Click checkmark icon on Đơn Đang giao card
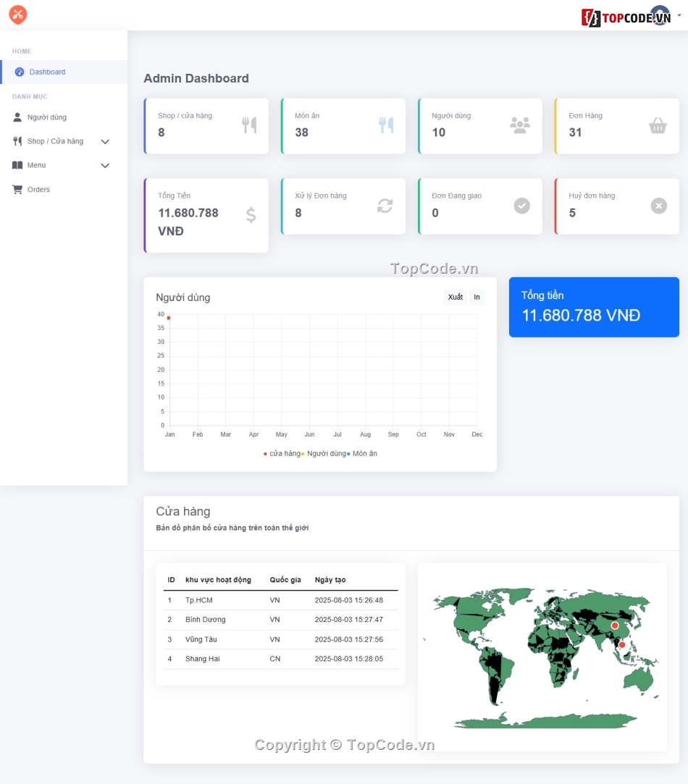 522,206
